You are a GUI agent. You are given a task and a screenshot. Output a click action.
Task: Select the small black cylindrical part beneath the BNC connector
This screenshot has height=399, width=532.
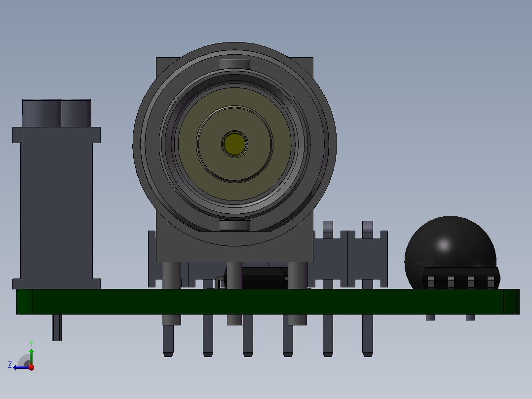pyautogui.click(x=256, y=278)
